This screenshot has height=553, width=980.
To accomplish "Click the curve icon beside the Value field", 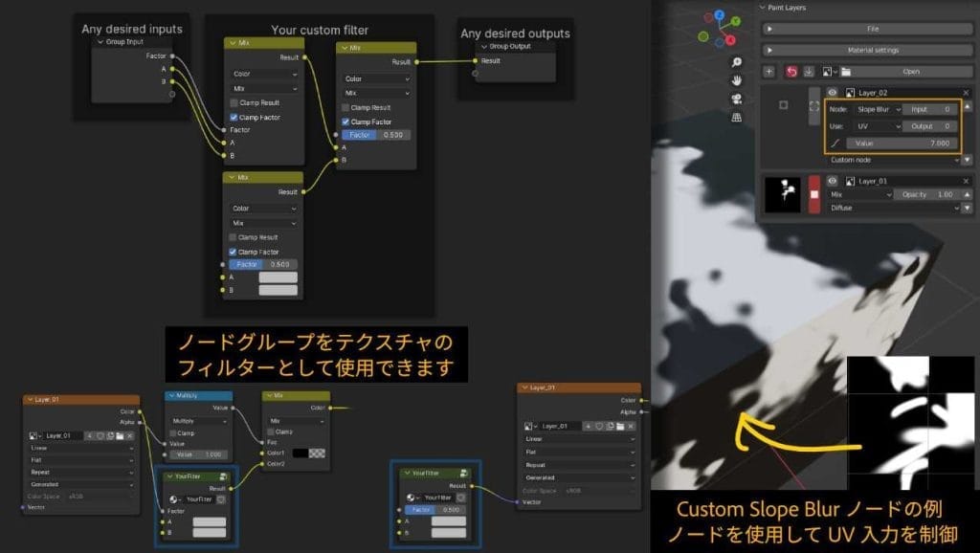I will click(835, 143).
